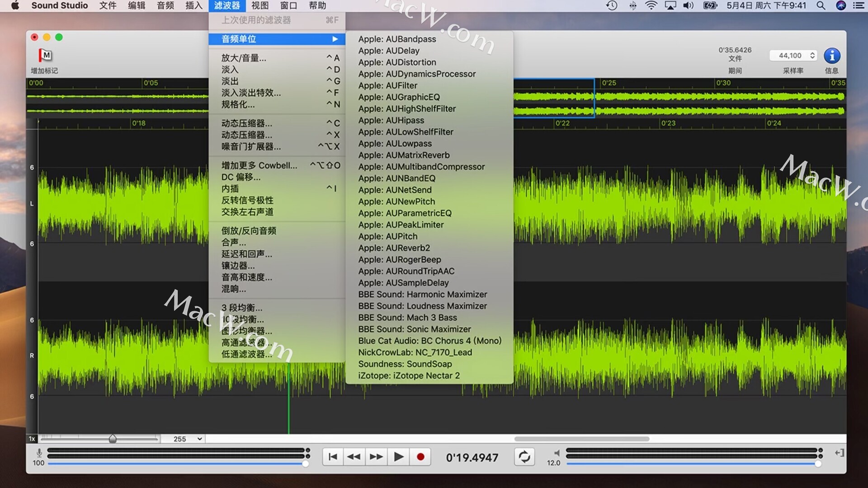Open the 编辑 menu

tap(137, 5)
